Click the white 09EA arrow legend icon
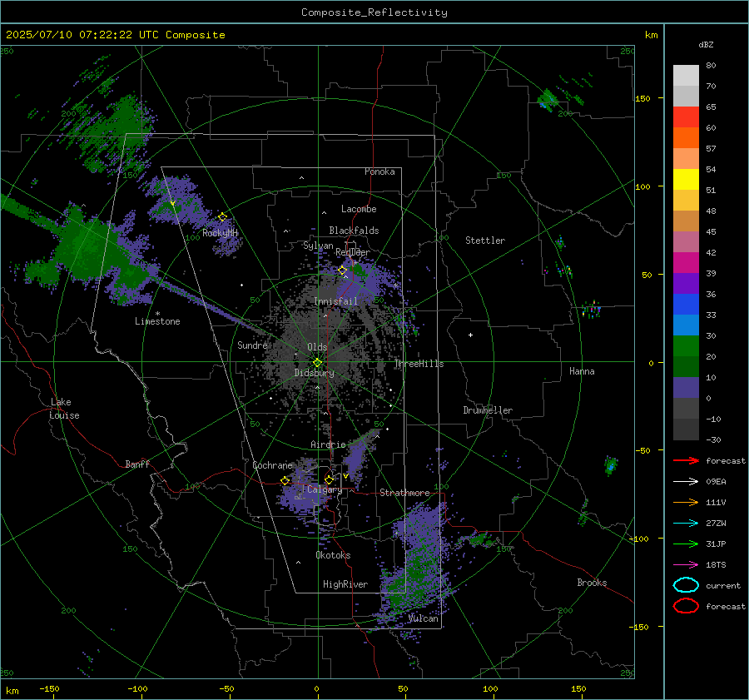This screenshot has height=700, width=749. (x=686, y=481)
